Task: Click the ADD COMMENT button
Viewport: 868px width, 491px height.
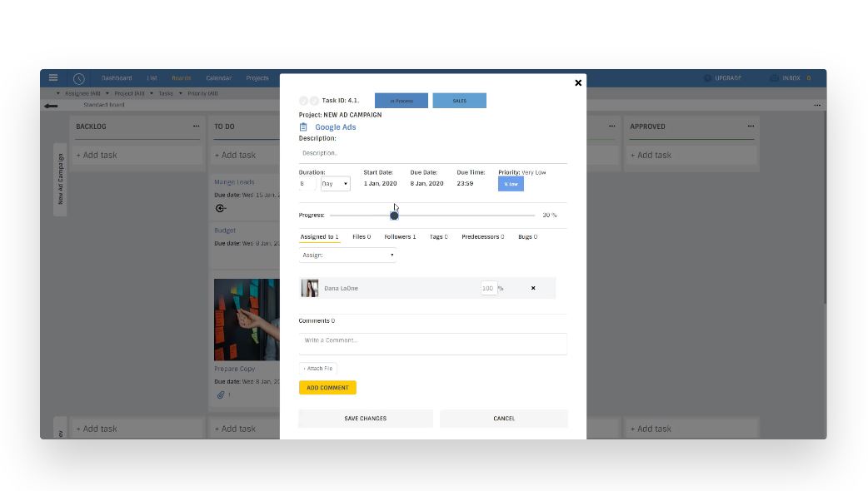Action: [x=327, y=388]
